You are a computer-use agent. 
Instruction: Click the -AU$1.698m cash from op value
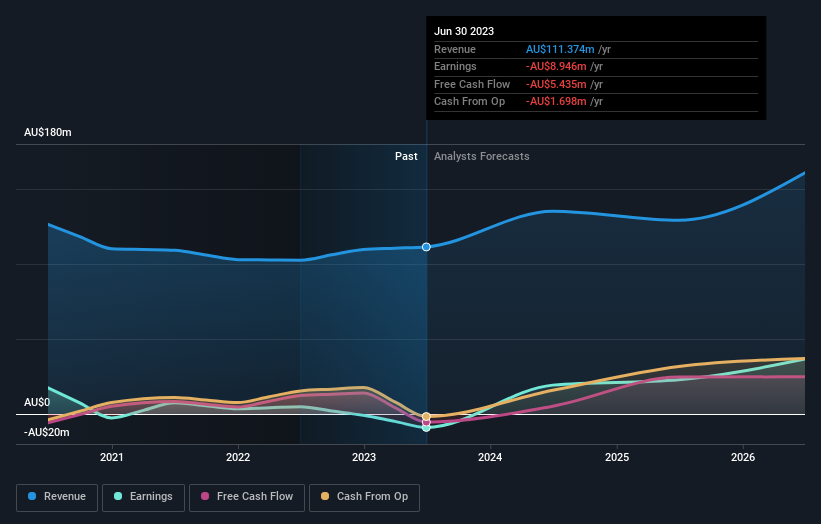556,102
